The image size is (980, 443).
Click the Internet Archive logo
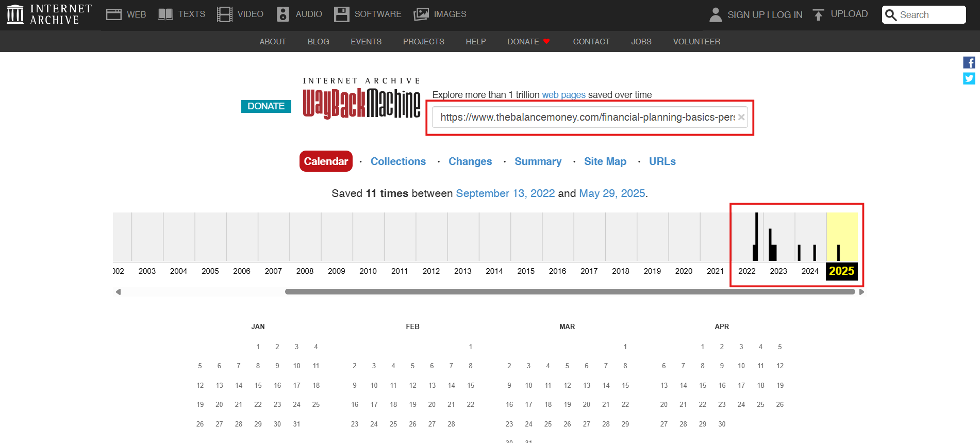pos(49,14)
